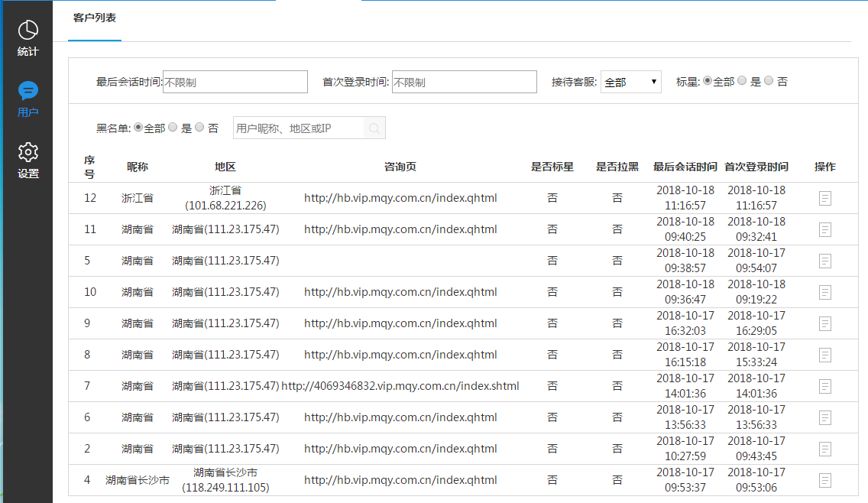Screen dimensions: 868x503
Task: Open the 统计 statistics sidebar icon
Action: click(x=28, y=31)
